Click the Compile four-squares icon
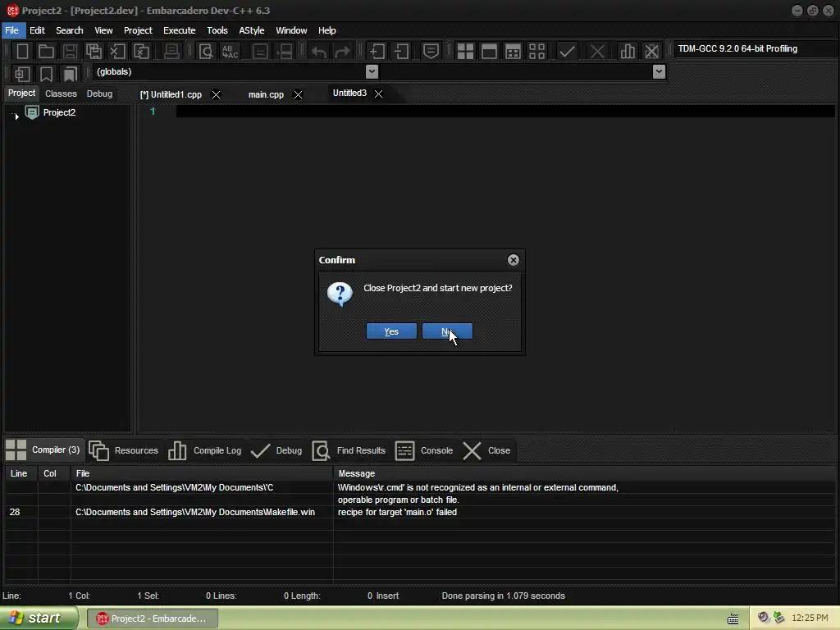The height and width of the screenshot is (630, 840). (465, 52)
